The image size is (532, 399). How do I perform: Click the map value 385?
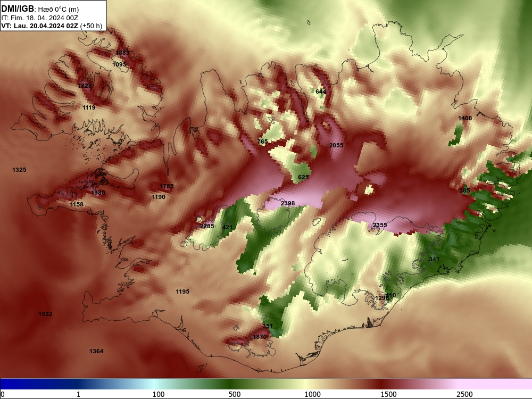[x=464, y=190]
